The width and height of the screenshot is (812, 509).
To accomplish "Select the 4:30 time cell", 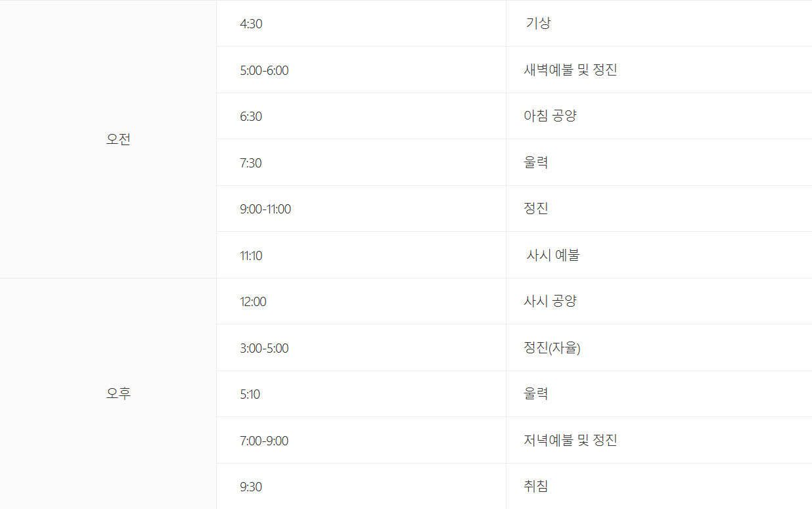I will pyautogui.click(x=251, y=24).
